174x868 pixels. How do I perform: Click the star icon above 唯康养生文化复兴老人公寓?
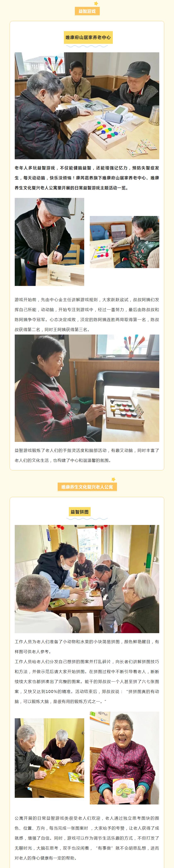(113, 479)
